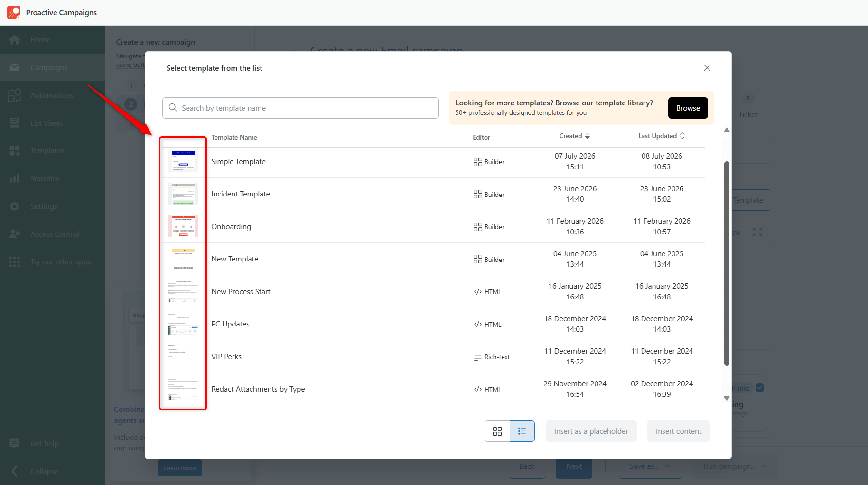Click Builder icon in Onboarding row
Viewport: 868px width, 485px height.
(477, 227)
